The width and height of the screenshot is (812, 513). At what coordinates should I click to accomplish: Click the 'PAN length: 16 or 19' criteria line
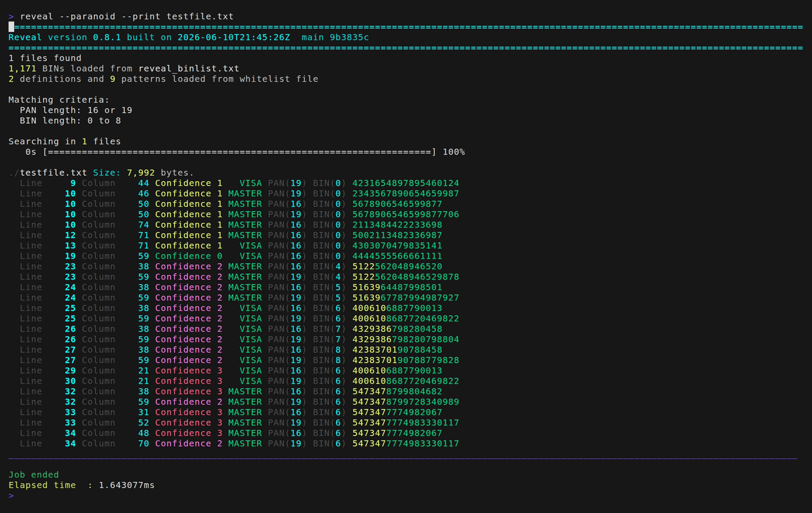point(76,110)
